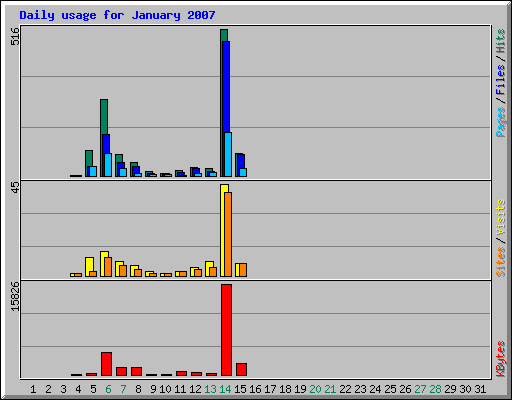Click the red KBytes bar for day 14

point(226,330)
